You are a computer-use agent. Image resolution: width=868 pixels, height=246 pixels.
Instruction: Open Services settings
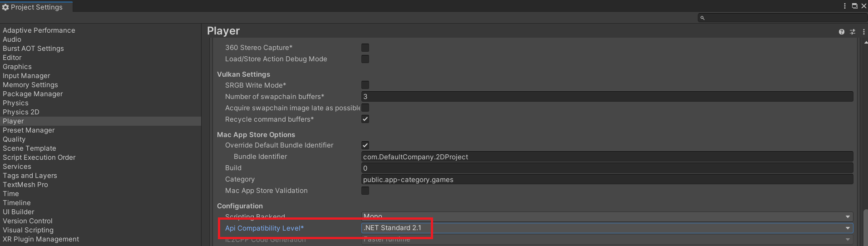[17, 167]
